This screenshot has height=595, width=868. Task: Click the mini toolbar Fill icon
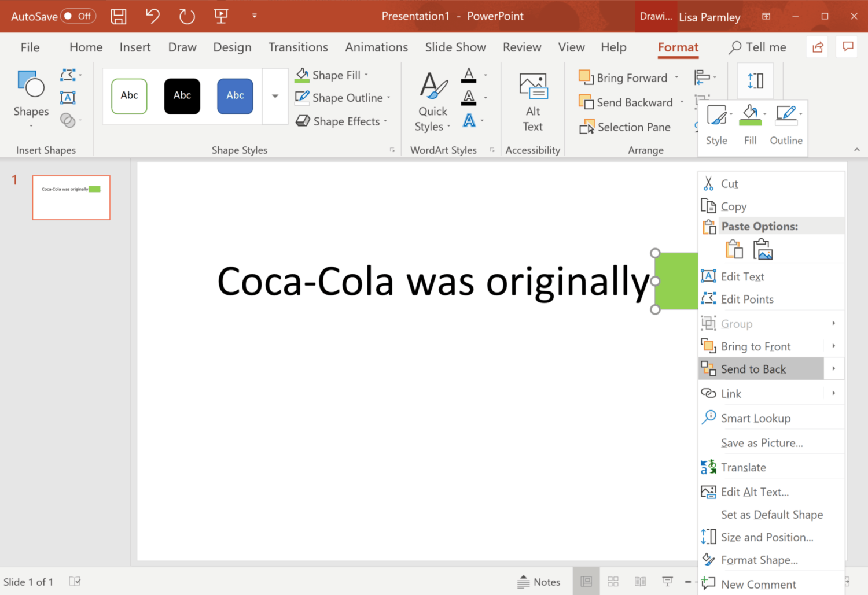click(751, 124)
